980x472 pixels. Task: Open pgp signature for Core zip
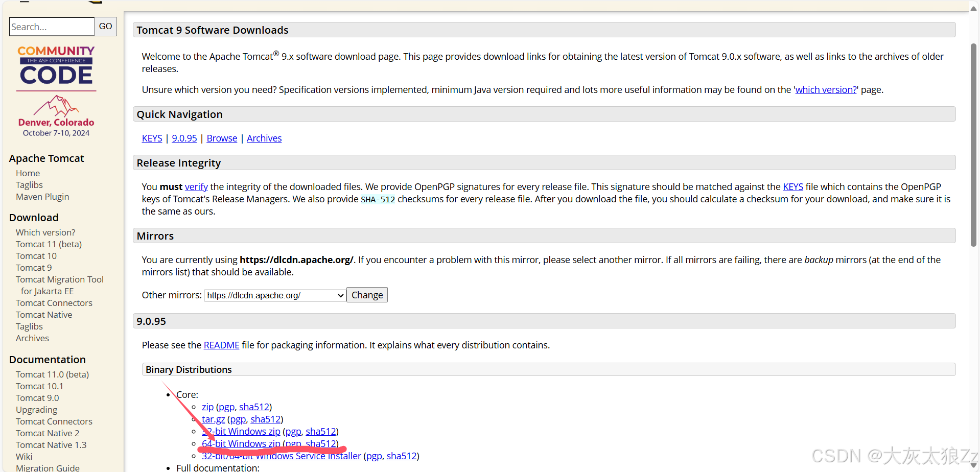tap(226, 407)
